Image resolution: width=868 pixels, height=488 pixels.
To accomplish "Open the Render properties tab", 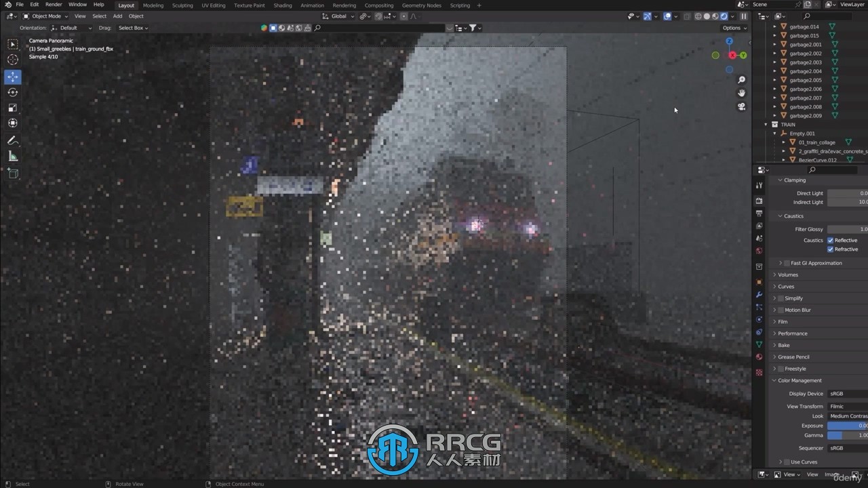I will [x=759, y=201].
